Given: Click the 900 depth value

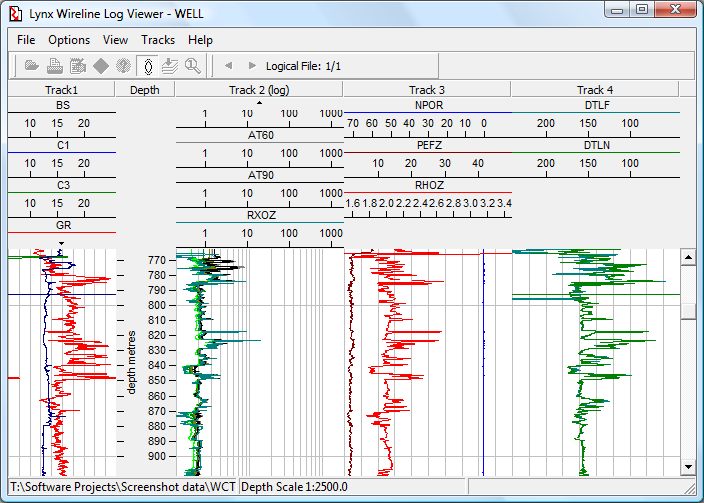Looking at the screenshot, I should point(157,456).
